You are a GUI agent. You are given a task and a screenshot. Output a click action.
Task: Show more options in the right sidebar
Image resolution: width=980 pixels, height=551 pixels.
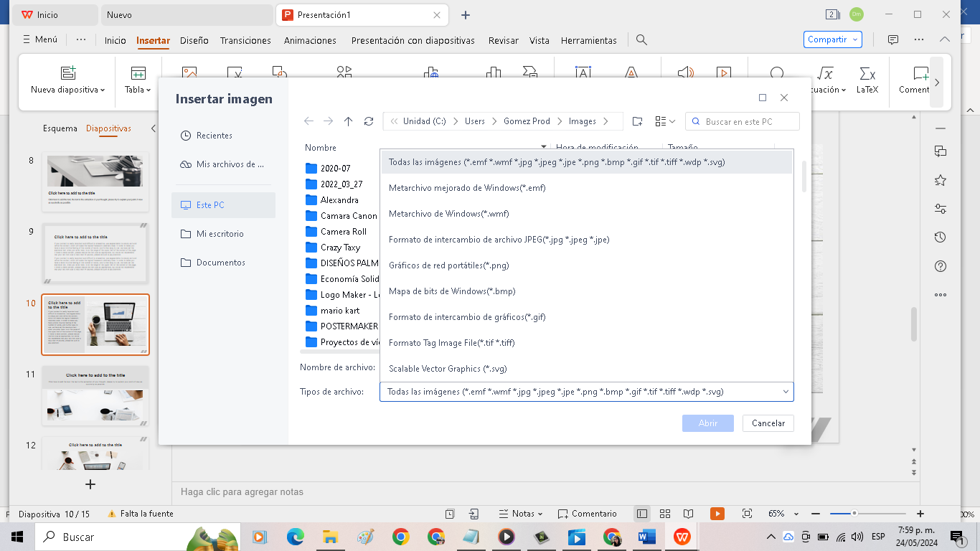(x=941, y=295)
